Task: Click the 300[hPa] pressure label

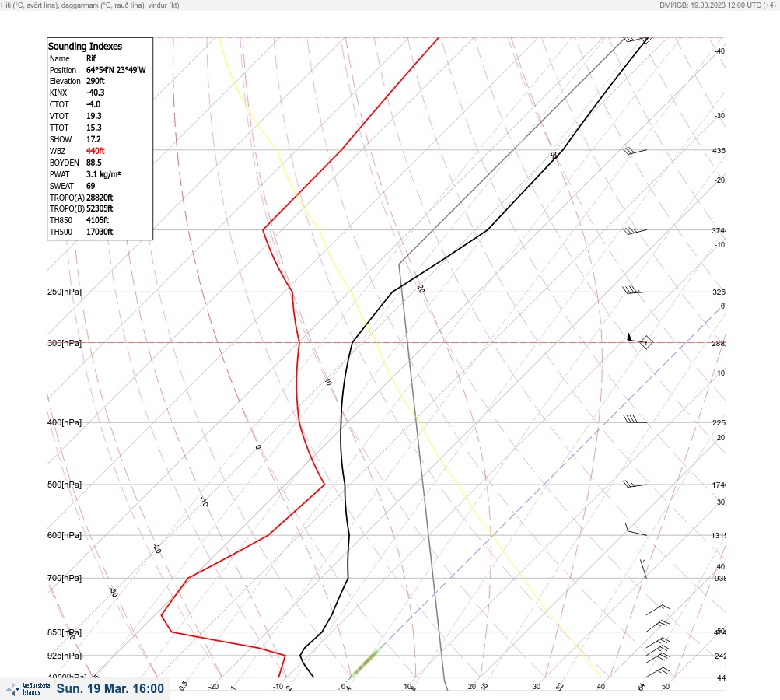Action: click(65, 343)
